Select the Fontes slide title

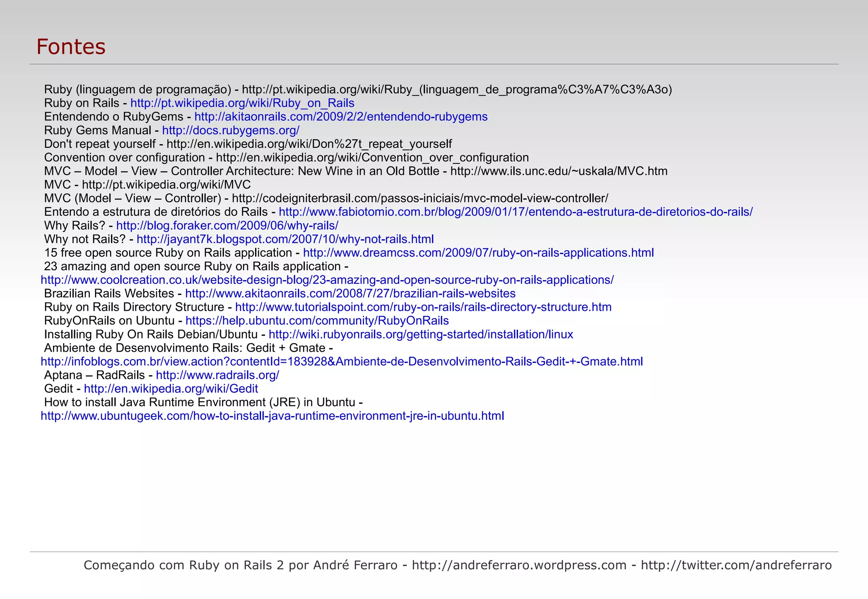click(71, 47)
